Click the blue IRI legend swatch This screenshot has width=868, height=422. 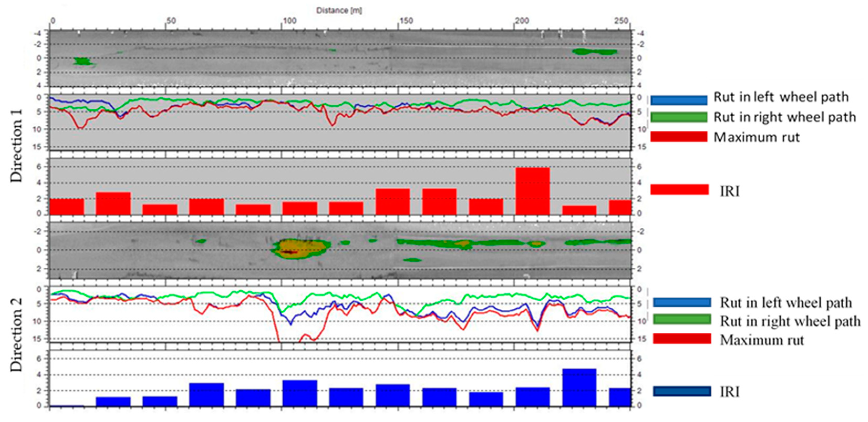click(682, 391)
